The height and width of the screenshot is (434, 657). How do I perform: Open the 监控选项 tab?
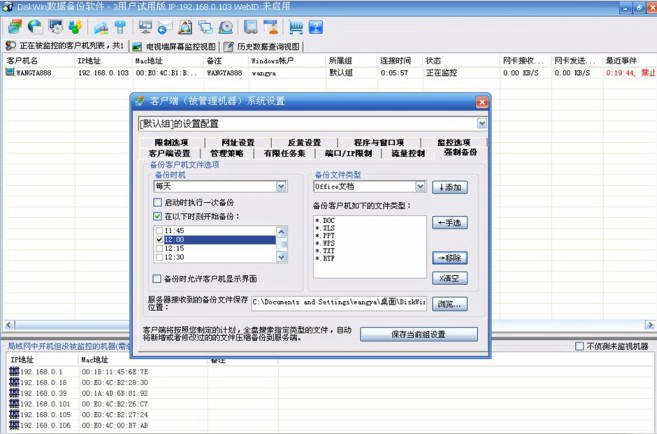pos(454,142)
